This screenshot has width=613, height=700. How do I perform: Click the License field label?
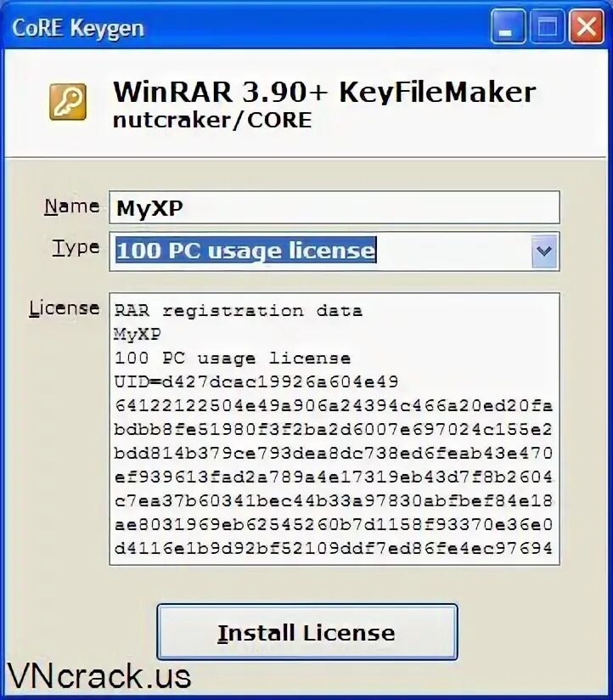coord(65,308)
